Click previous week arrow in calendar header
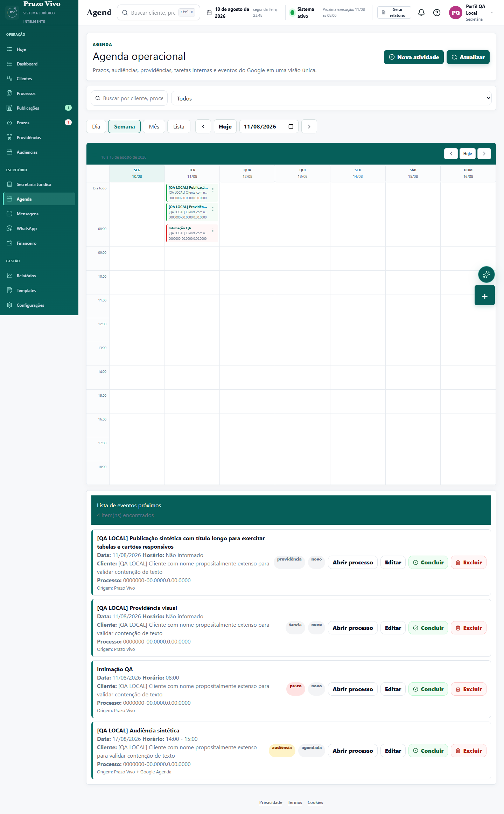The width and height of the screenshot is (504, 814). [x=451, y=154]
